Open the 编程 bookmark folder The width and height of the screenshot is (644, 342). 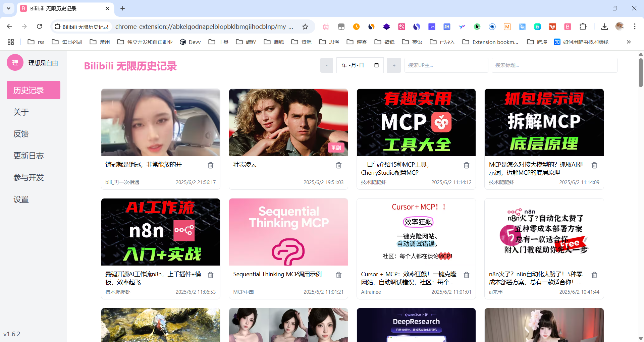pyautogui.click(x=246, y=42)
